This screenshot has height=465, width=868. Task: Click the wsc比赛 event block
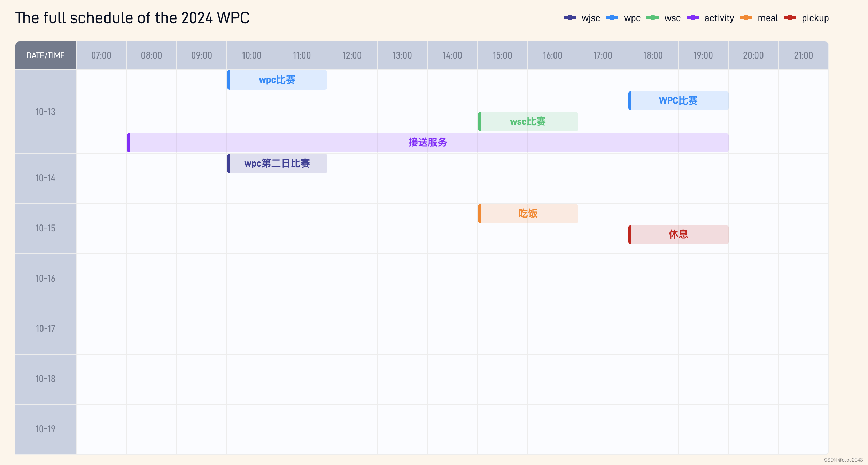pyautogui.click(x=528, y=122)
